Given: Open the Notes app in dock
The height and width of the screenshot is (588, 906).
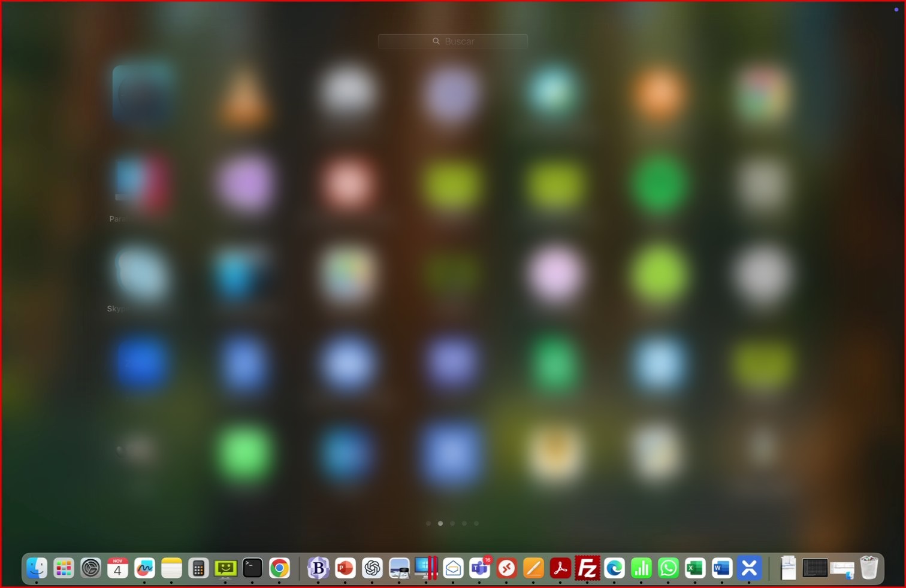Looking at the screenshot, I should 171,568.
